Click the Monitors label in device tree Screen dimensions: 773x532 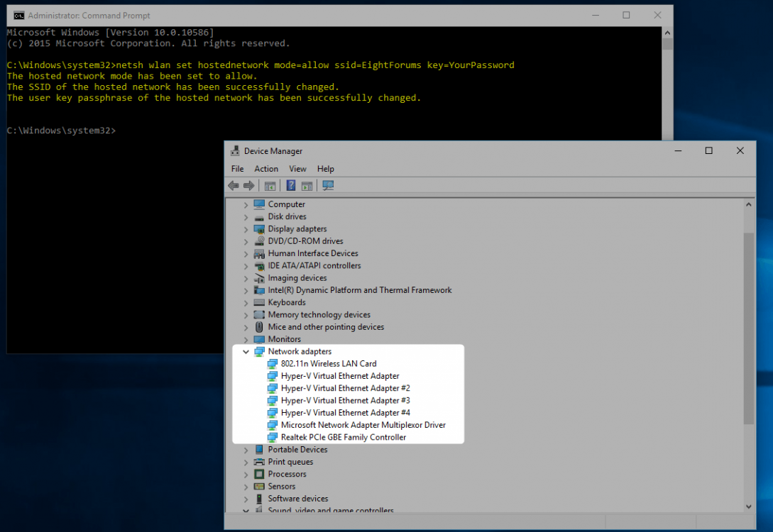(284, 339)
